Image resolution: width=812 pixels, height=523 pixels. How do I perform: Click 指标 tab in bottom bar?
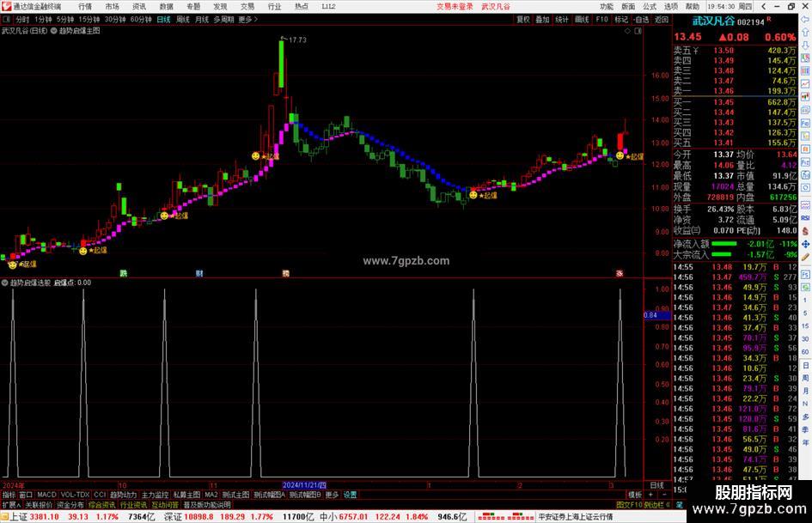tap(9, 495)
